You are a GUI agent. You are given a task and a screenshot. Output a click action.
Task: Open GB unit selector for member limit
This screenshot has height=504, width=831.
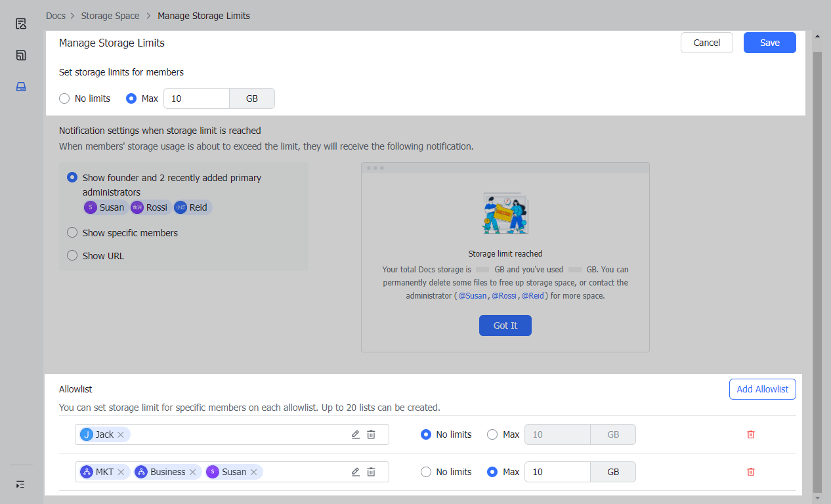251,98
